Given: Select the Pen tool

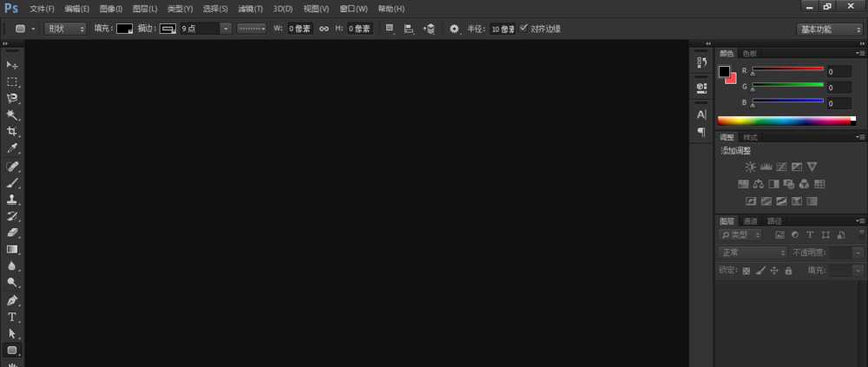Looking at the screenshot, I should (x=12, y=300).
